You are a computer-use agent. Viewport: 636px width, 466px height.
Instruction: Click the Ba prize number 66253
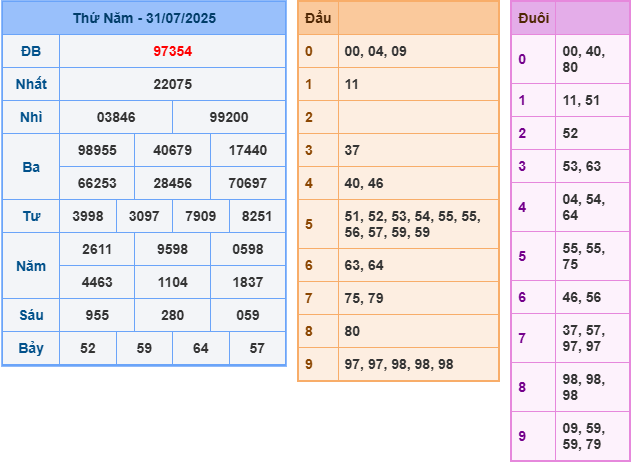[97, 183]
